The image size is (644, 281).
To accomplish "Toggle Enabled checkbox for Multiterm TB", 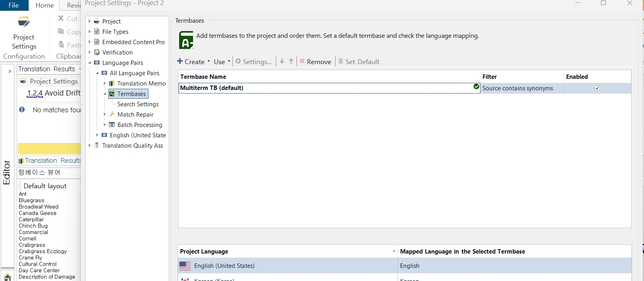I will (x=597, y=88).
